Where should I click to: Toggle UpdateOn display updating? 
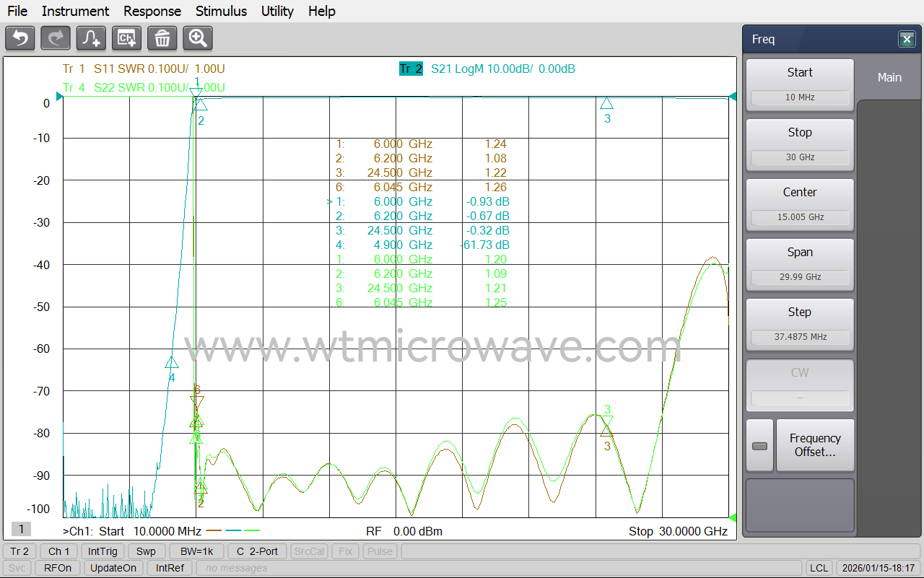coord(113,568)
